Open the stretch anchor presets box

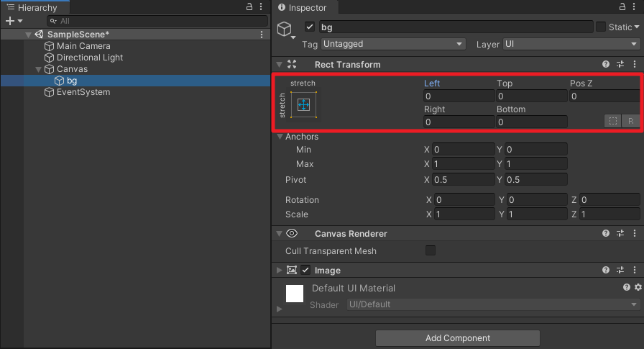point(303,105)
